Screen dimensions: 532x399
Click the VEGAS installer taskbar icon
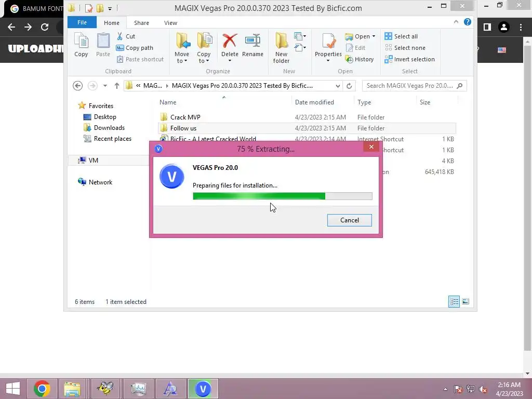point(203,389)
